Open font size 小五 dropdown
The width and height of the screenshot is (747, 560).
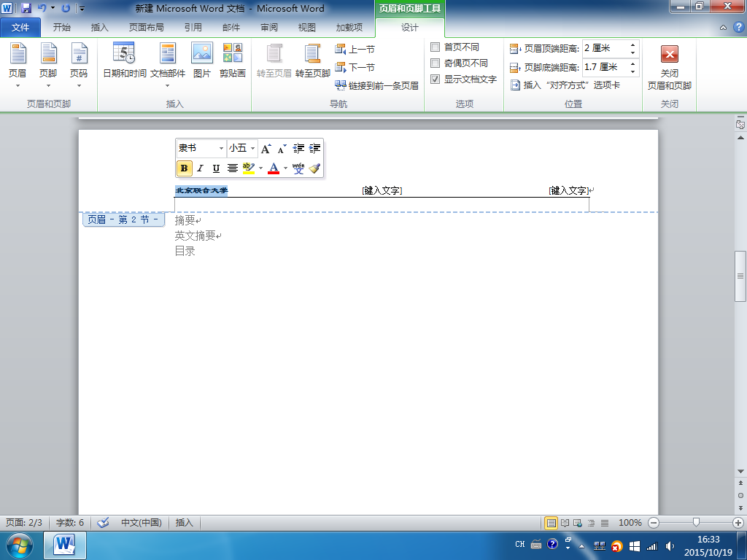click(x=253, y=149)
